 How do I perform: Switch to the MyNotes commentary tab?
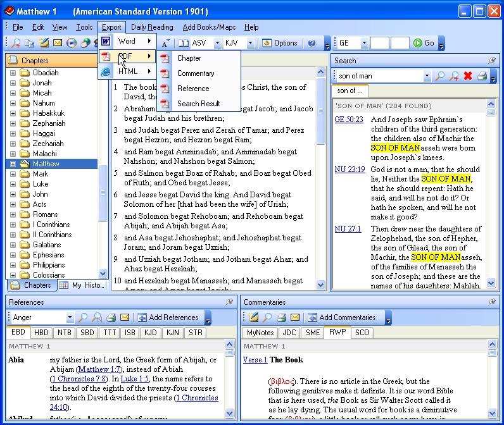(x=260, y=333)
